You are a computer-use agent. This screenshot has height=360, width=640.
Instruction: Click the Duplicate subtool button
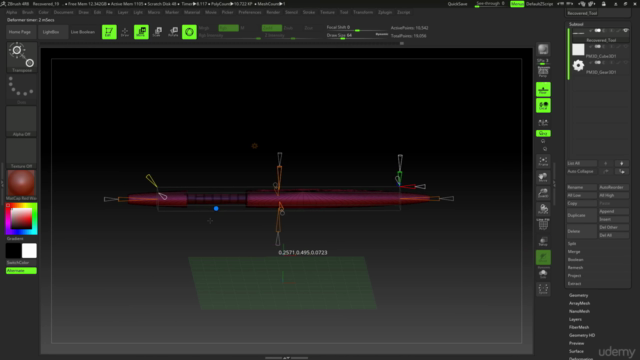point(582,215)
